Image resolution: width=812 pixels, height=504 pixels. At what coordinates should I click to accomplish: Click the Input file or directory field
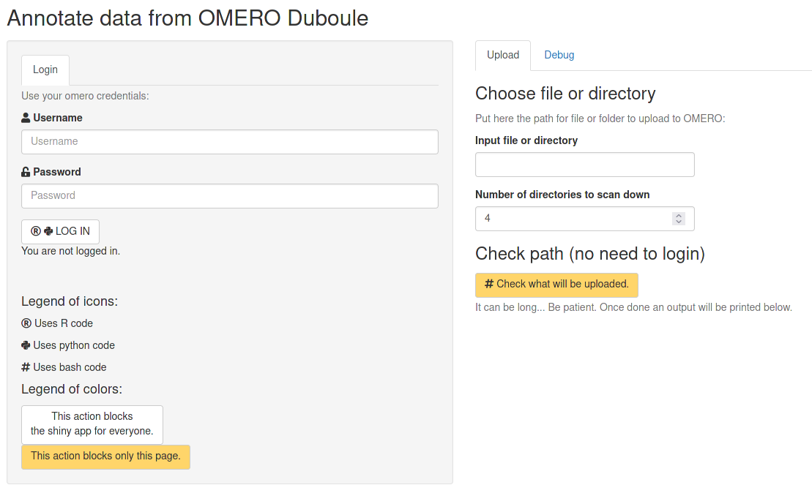(585, 165)
